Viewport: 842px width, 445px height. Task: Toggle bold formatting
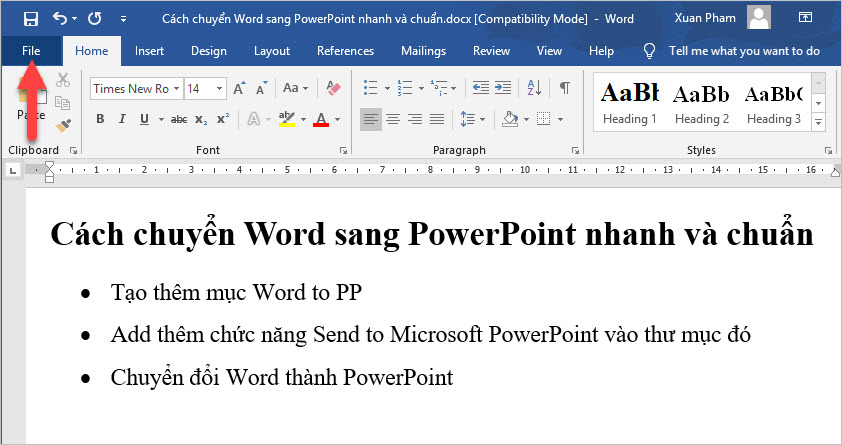pyautogui.click(x=100, y=119)
